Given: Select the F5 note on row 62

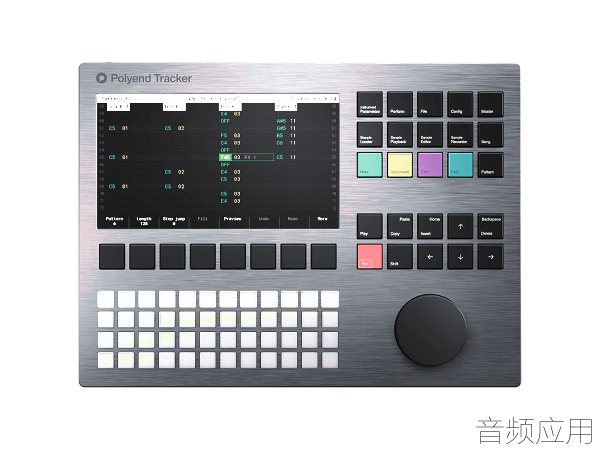Looking at the screenshot, I should coord(224,135).
